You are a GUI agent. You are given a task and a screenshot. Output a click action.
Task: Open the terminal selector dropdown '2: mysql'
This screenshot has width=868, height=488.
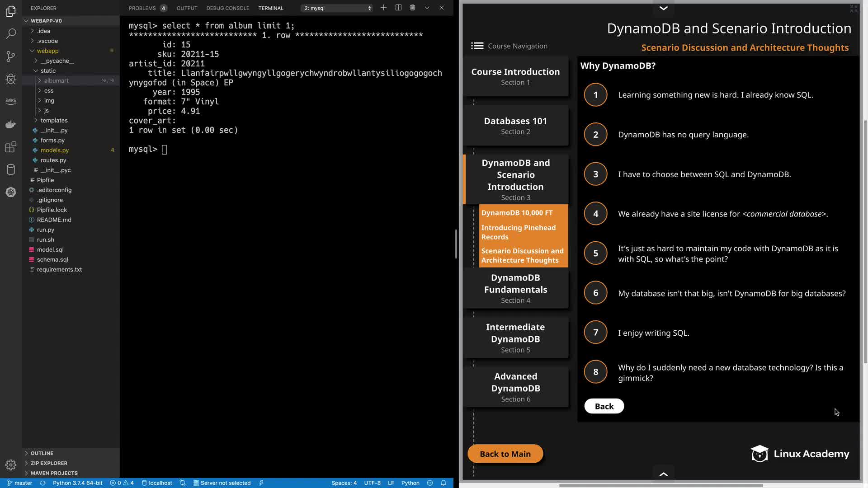[x=337, y=8]
